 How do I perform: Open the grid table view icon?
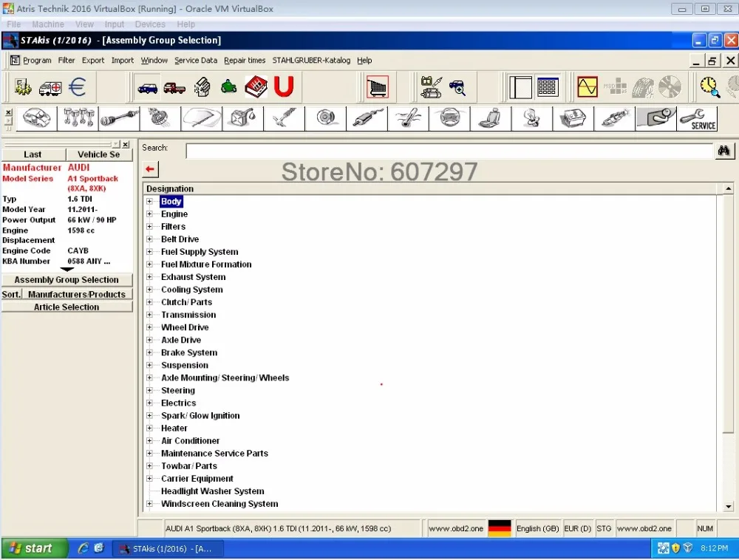pos(547,87)
